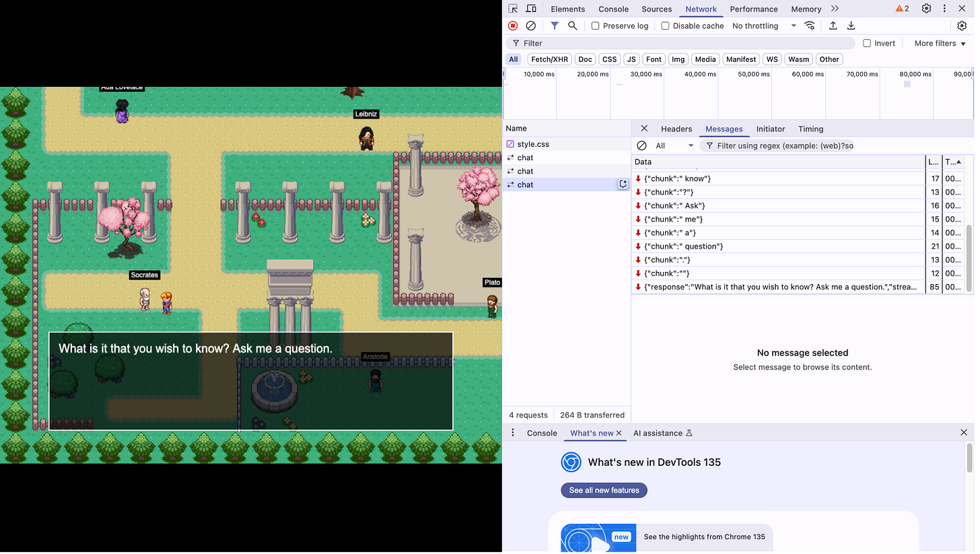Filter requests by WS type
Image resolution: width=980 pixels, height=554 pixels.
[x=772, y=59]
